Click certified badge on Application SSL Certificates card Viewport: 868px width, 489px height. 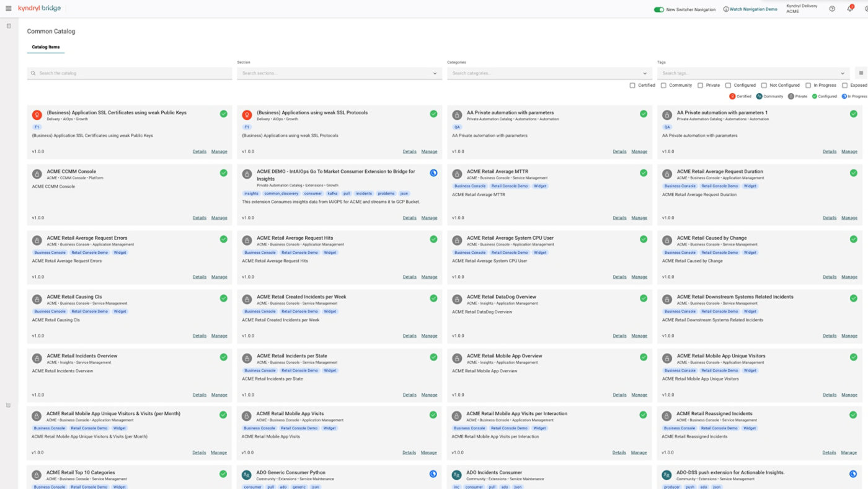pos(37,115)
